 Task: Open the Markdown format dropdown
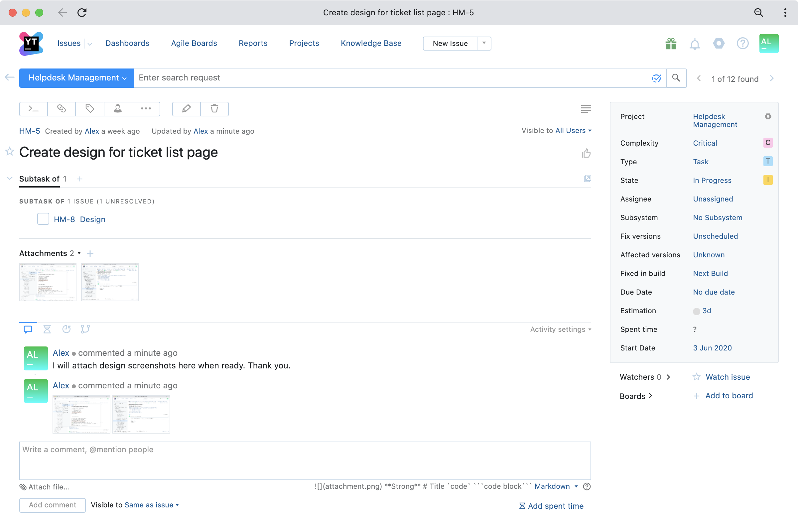(556, 486)
